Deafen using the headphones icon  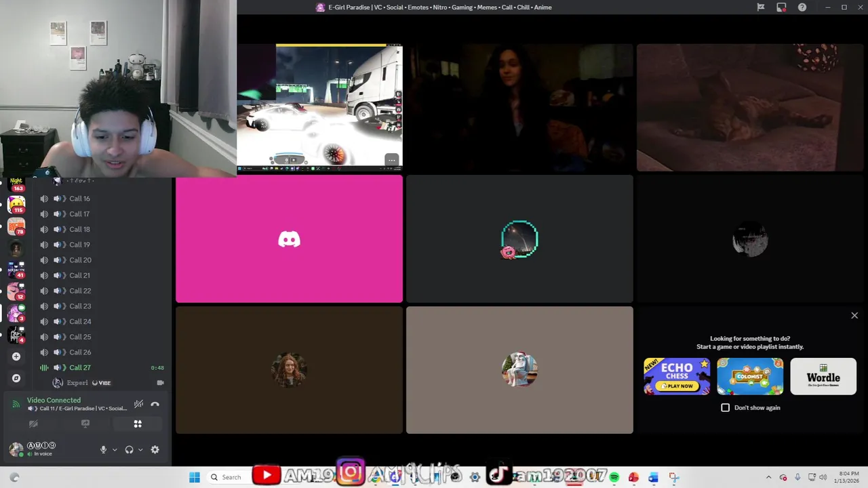pyautogui.click(x=129, y=449)
